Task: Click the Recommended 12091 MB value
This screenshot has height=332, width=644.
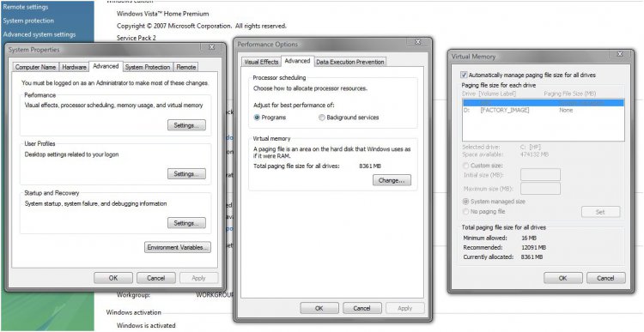Action: click(x=533, y=247)
